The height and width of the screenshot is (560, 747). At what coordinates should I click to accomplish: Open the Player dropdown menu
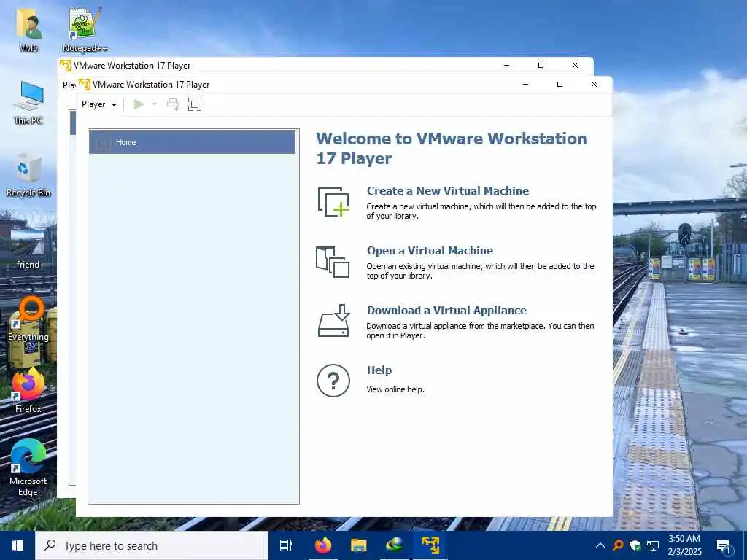click(99, 104)
